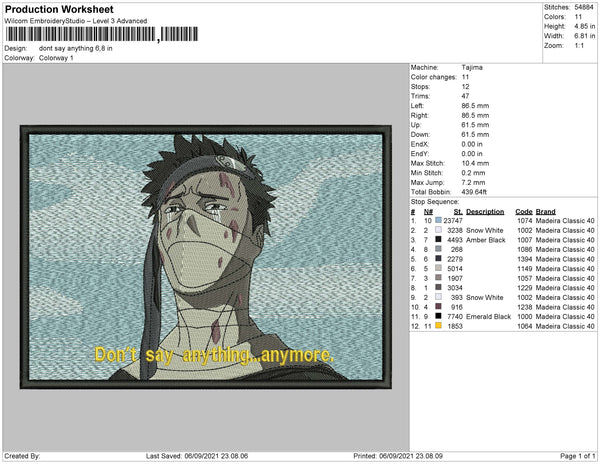Click the Amber Black swatch in stop row 3

click(x=439, y=239)
